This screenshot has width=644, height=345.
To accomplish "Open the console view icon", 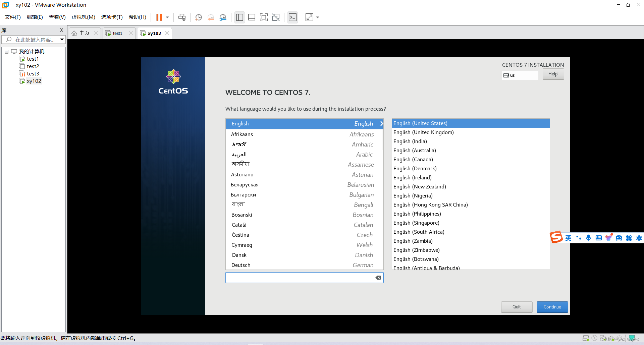I will (292, 17).
